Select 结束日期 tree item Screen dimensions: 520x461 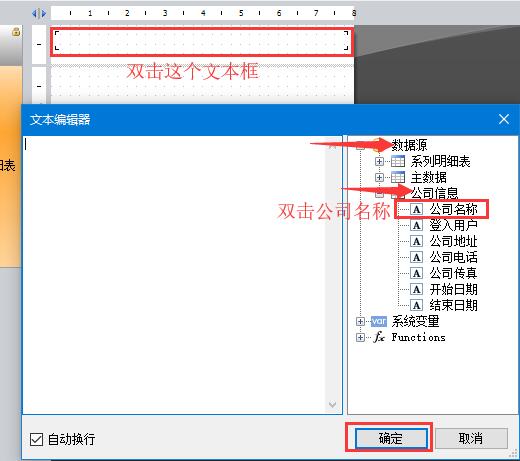point(453,305)
